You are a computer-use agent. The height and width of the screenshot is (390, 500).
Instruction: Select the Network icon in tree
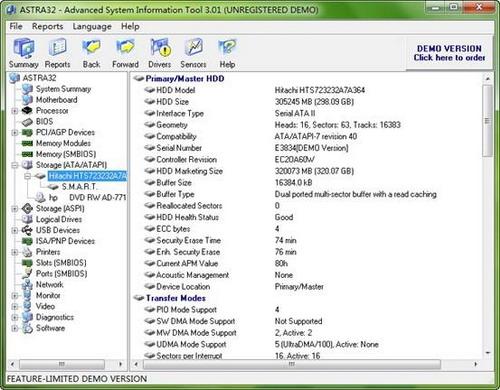tap(27, 285)
